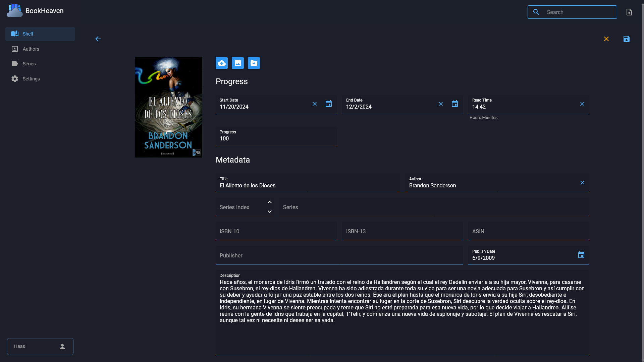
Task: Clear the Start Date field
Action: coord(315,104)
